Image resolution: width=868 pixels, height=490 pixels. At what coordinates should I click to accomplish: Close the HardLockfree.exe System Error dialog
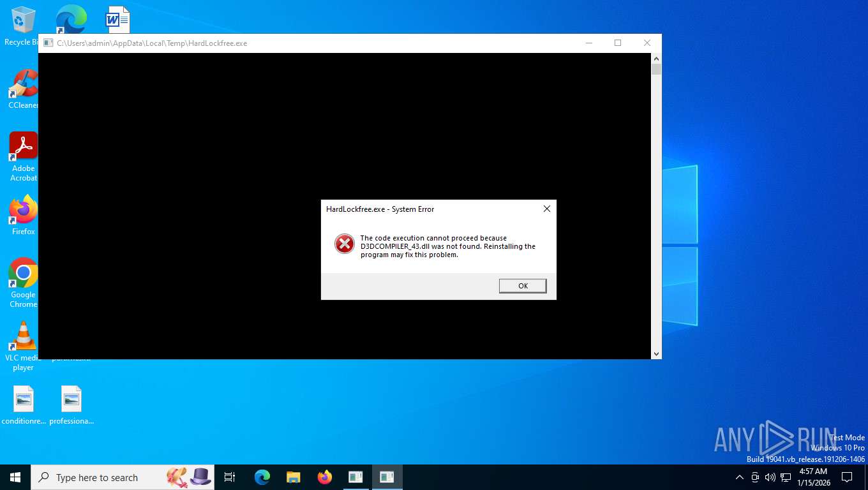[546, 209]
